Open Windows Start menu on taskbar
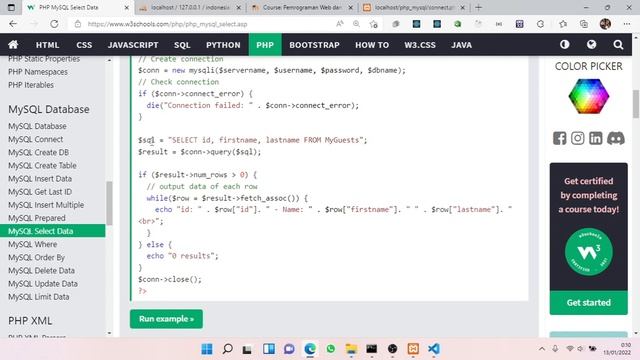 (207, 349)
